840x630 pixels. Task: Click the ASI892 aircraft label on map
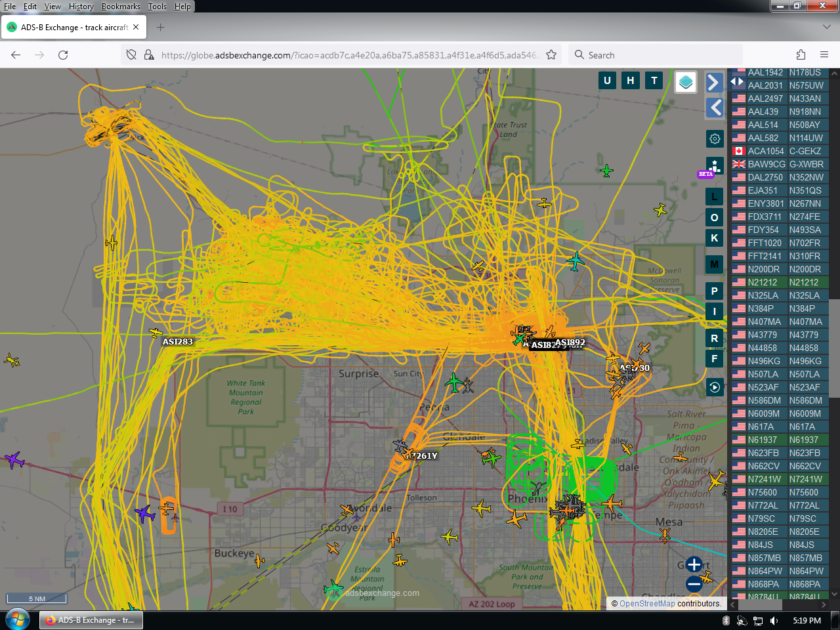click(570, 343)
